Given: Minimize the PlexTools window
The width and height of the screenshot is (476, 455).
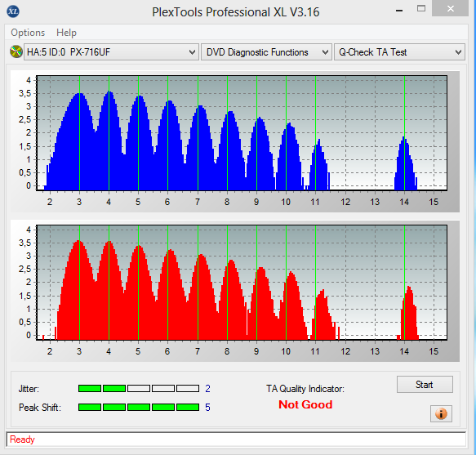Looking at the screenshot, I should click(399, 10).
